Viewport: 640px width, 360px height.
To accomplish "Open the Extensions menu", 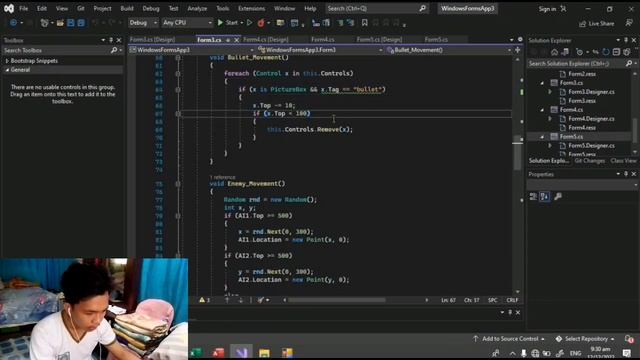I will (x=251, y=9).
